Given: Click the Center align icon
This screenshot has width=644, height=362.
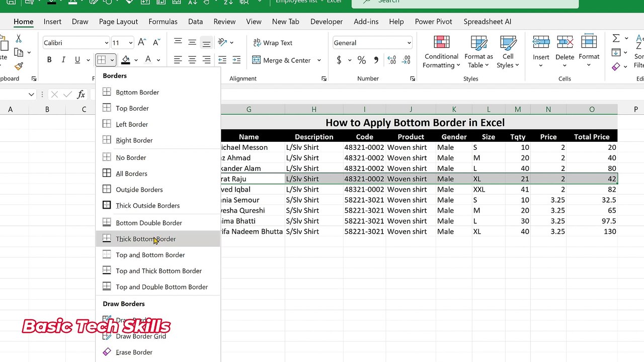Looking at the screenshot, I should tap(192, 60).
